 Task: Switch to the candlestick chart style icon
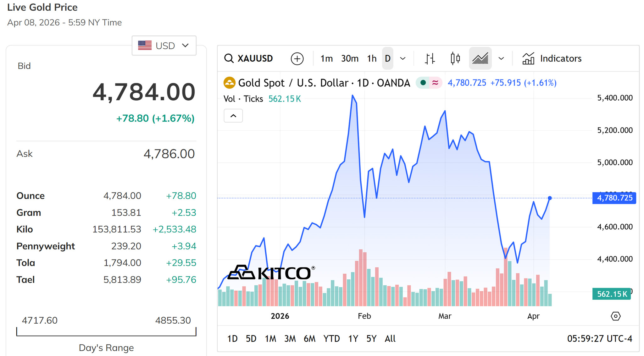click(455, 58)
